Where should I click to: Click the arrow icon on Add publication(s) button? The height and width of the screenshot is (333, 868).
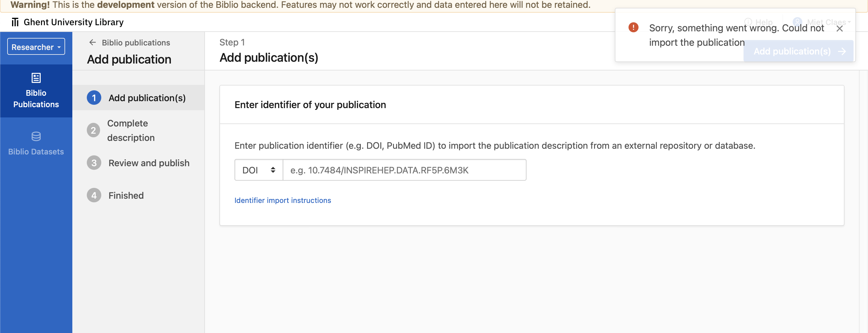[x=842, y=51]
